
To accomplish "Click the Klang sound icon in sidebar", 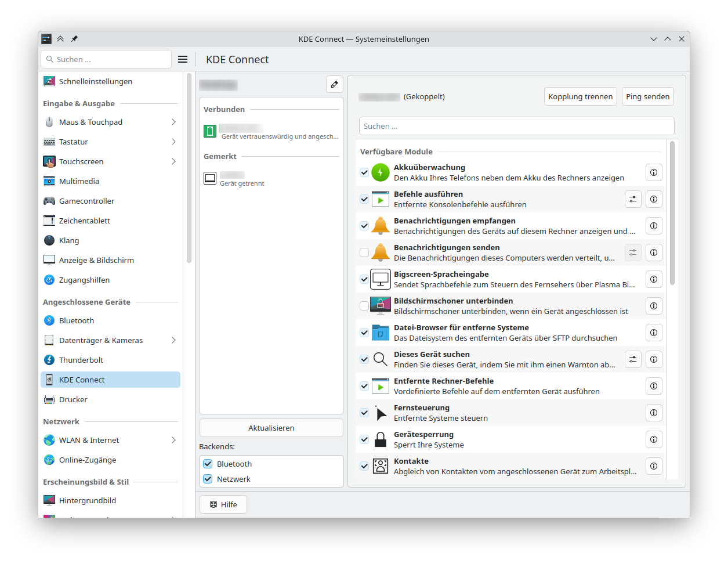I will [49, 240].
